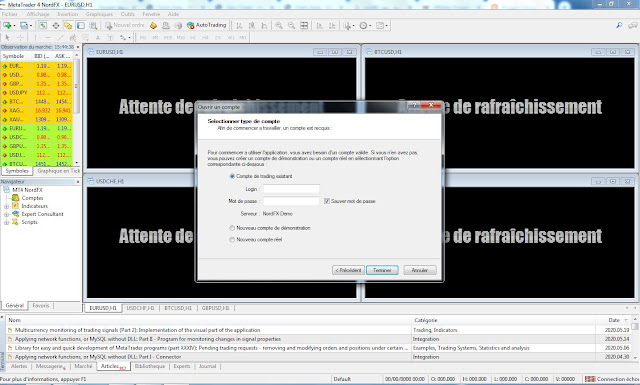
Task: Select the text label T tool
Action: coord(110,38)
